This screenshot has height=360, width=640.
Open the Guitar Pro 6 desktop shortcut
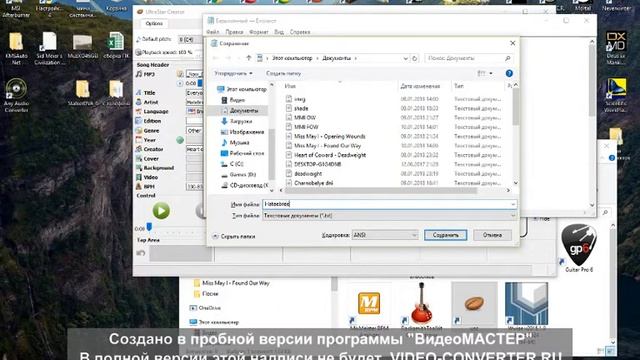(x=578, y=248)
